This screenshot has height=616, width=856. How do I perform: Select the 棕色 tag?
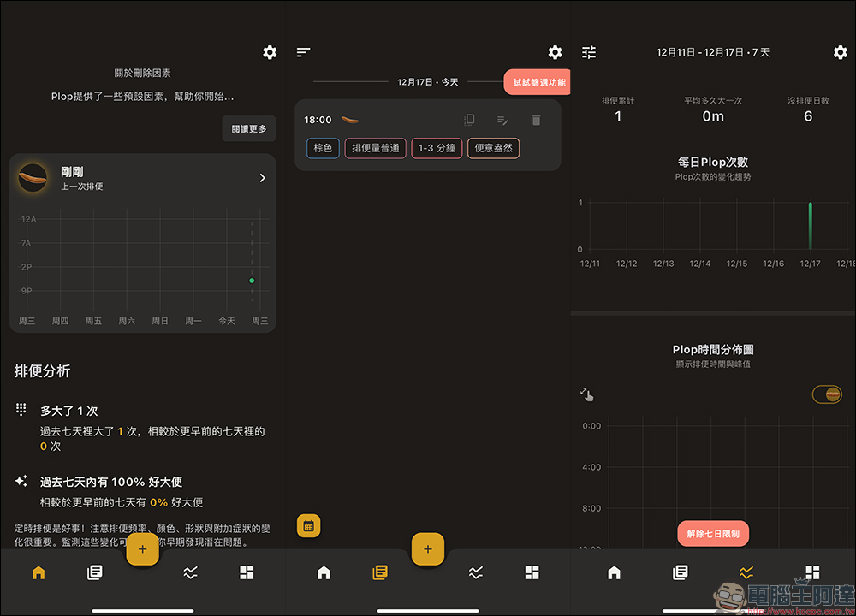click(x=323, y=148)
